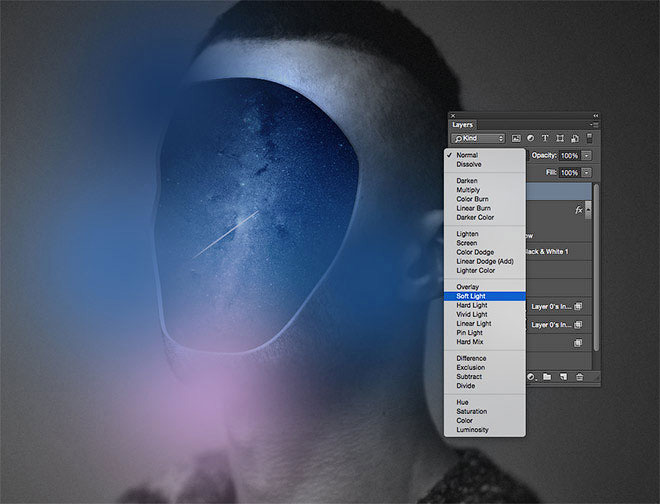Click the Opacity 100% value field
The height and width of the screenshot is (504, 660).
coord(570,156)
